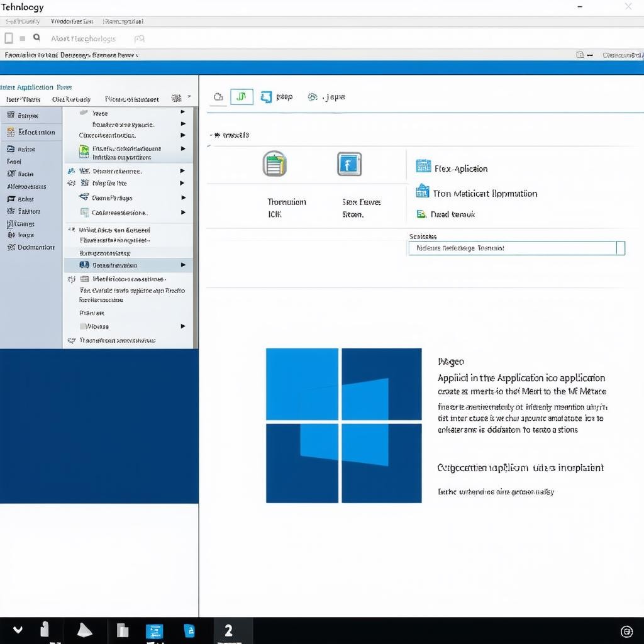Open the blue document app on taskbar

[189, 630]
